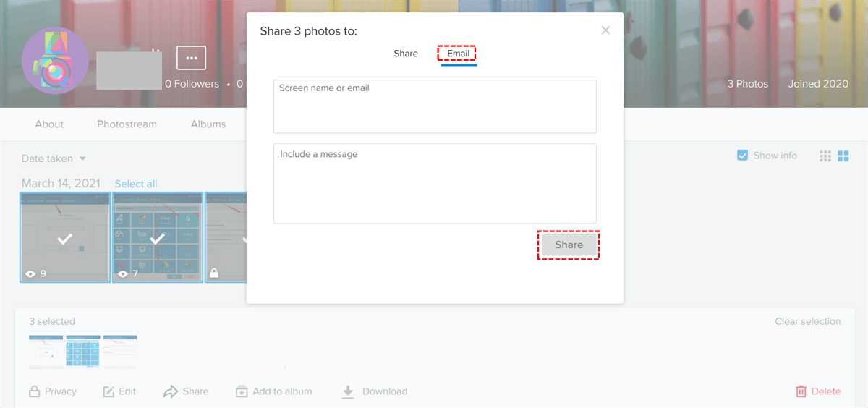Click the Select all link
Viewport: 868px width, 408px height.
coord(136,184)
